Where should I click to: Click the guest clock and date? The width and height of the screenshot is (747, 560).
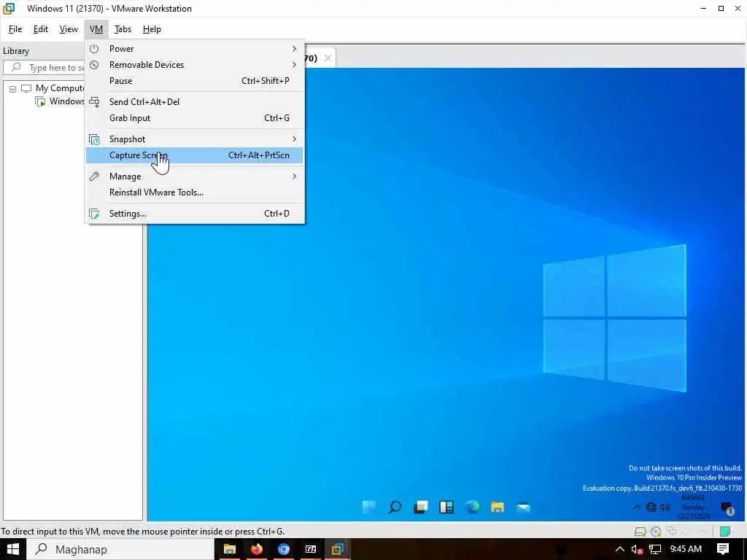point(693,507)
